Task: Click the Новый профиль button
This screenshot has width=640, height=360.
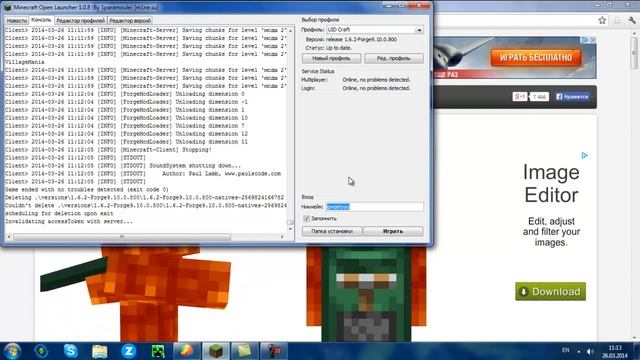Action: [331, 58]
